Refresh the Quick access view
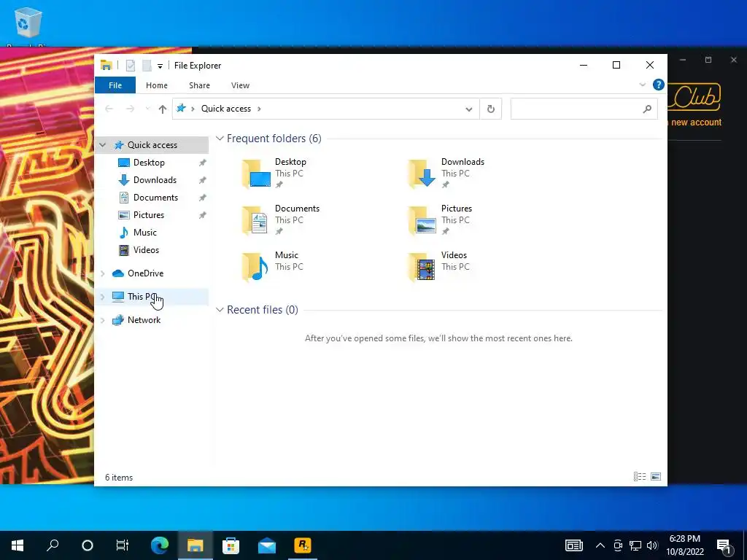Image resolution: width=747 pixels, height=560 pixels. [491, 109]
